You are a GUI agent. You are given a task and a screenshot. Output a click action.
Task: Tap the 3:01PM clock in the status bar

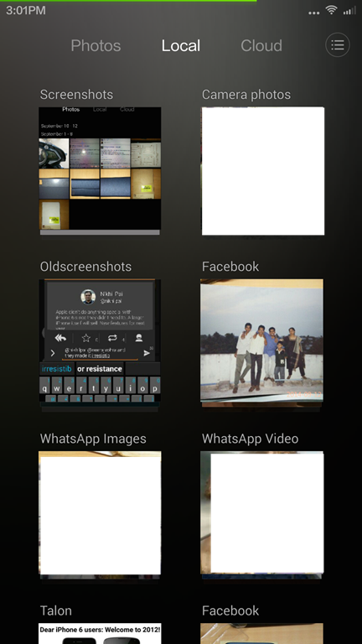pos(25,10)
